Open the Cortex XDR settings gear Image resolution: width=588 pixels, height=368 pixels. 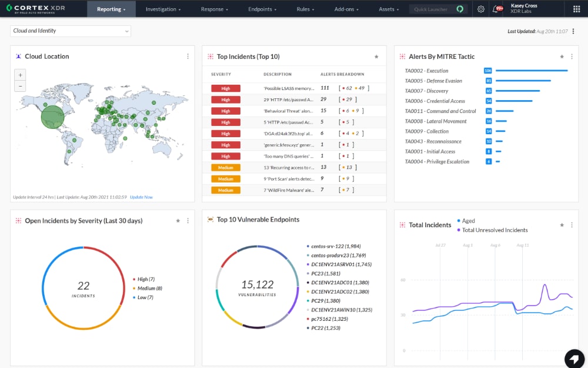(481, 8)
